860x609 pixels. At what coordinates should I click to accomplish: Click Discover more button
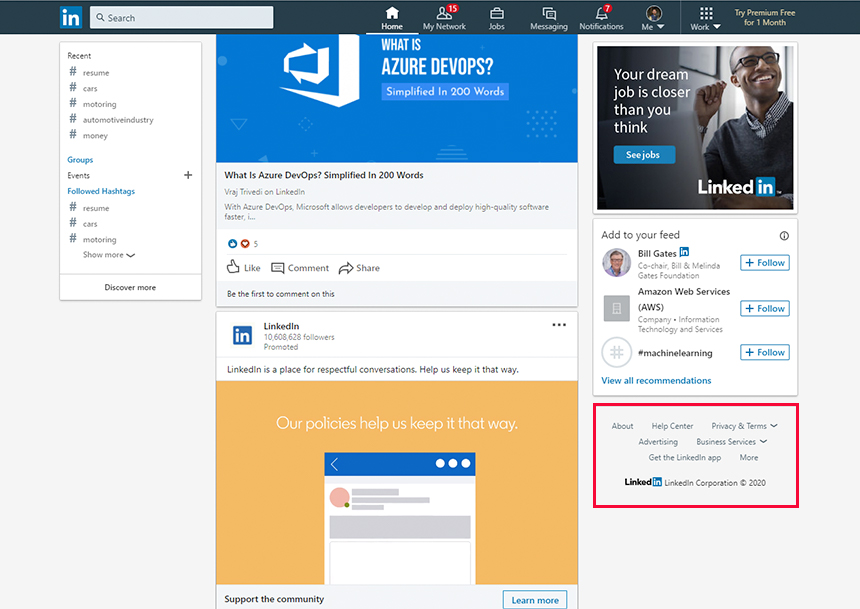point(131,287)
